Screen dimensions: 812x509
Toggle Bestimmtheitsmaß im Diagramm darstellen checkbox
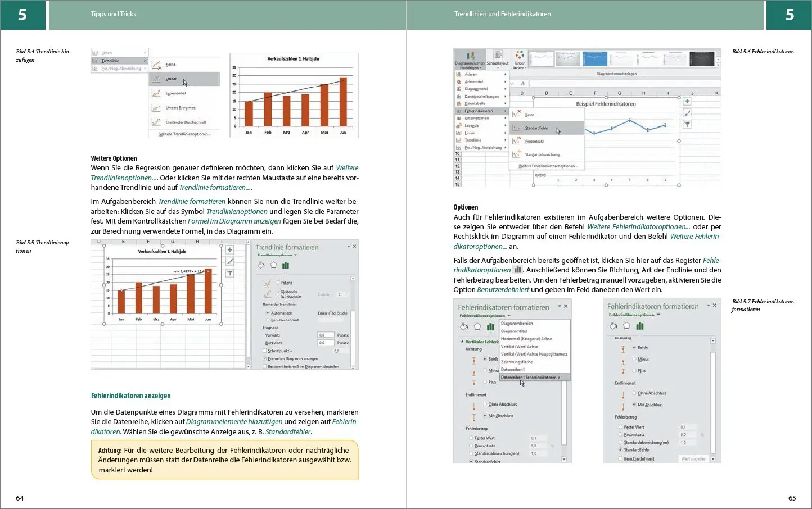point(265,366)
